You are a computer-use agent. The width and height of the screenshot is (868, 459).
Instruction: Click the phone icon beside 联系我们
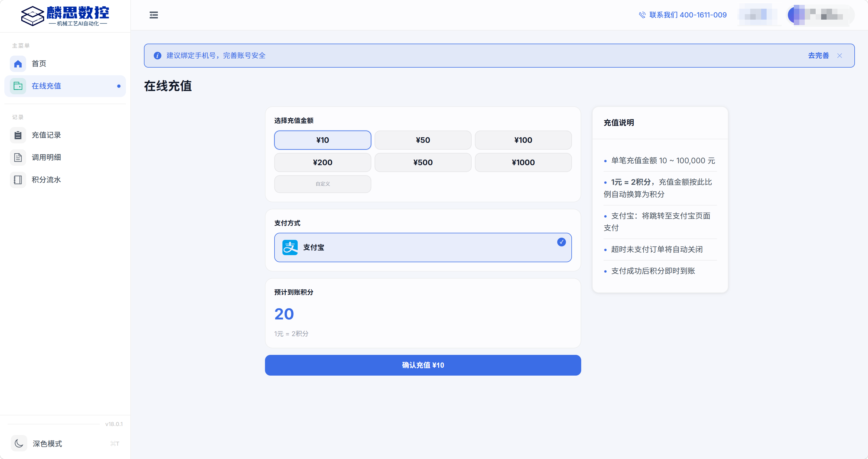coord(642,15)
